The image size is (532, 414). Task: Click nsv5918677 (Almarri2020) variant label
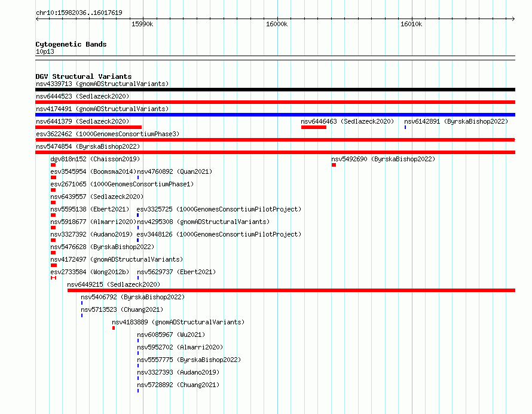coord(93,222)
